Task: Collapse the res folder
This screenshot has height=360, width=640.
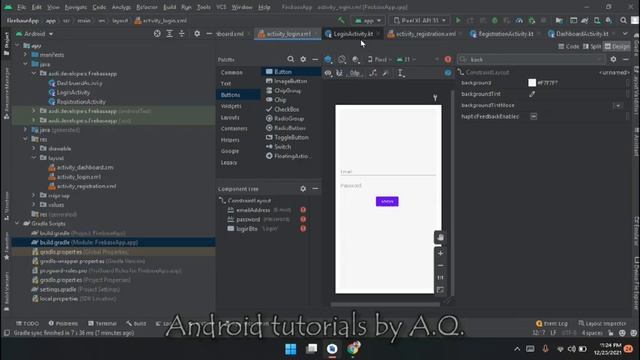Action: pyautogui.click(x=25, y=139)
